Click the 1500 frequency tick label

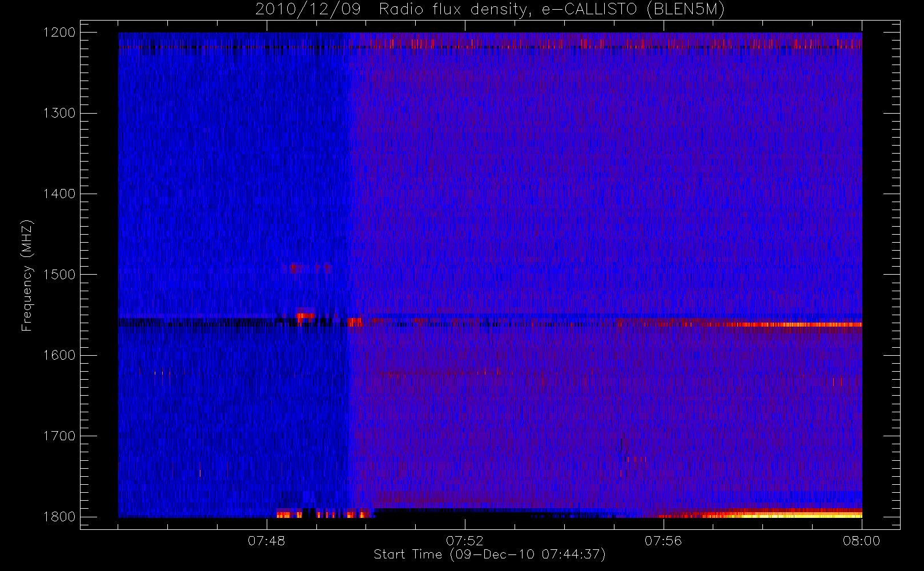[59, 275]
